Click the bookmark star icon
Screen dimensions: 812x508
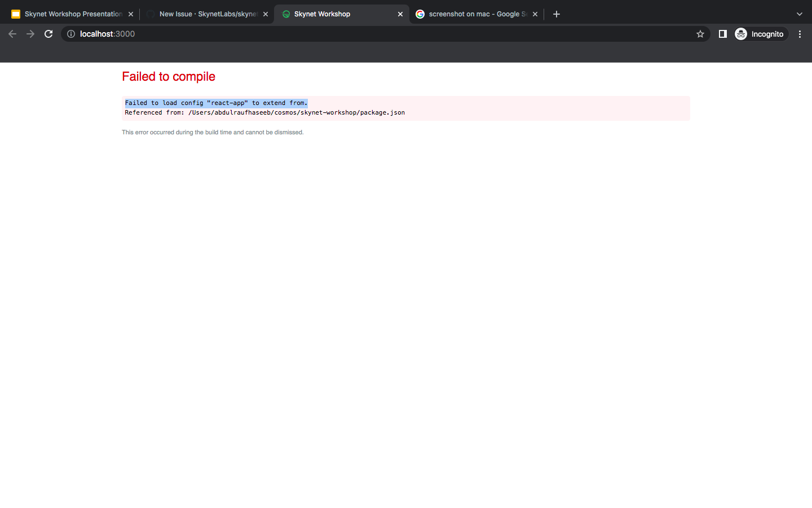[x=700, y=34]
